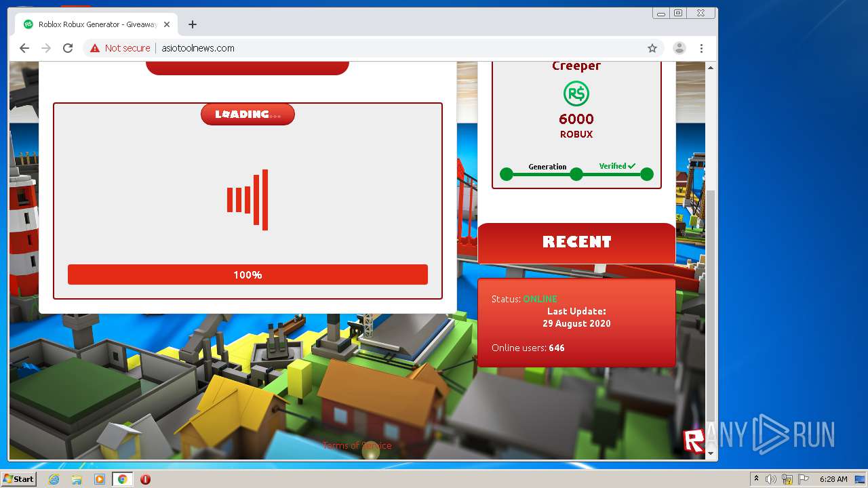Open the Terms of Service link
This screenshot has height=488, width=868.
(357, 445)
